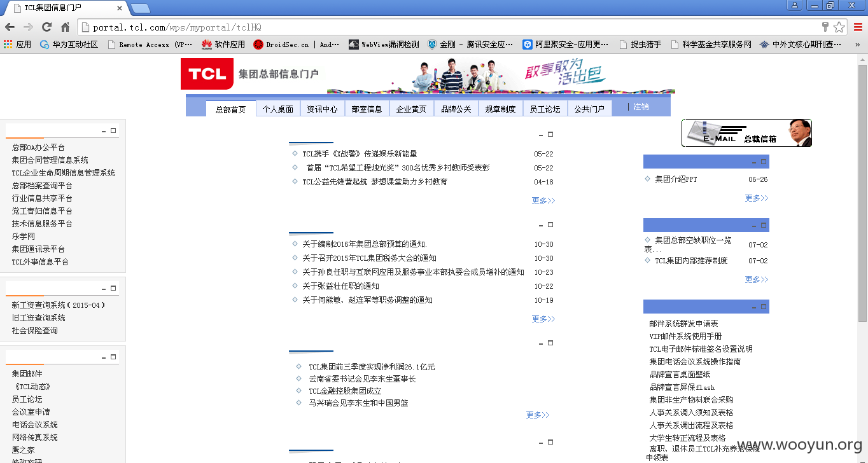Open VIP邮件系统使用手册 link

point(685,336)
